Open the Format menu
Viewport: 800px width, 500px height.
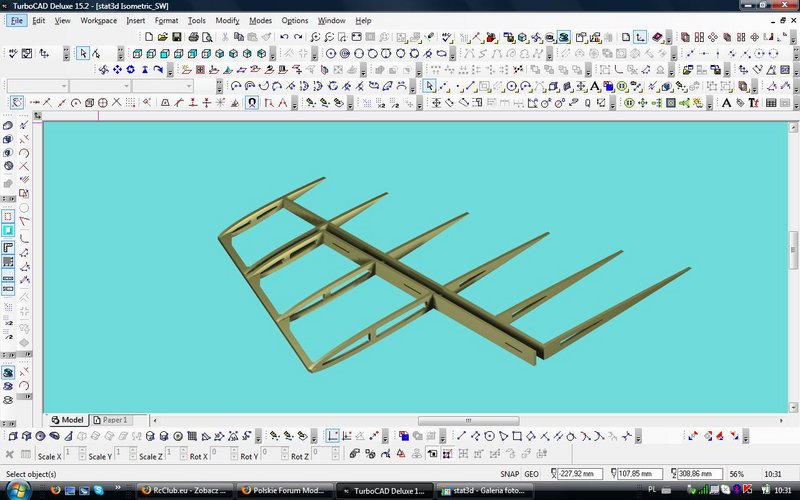[x=166, y=20]
